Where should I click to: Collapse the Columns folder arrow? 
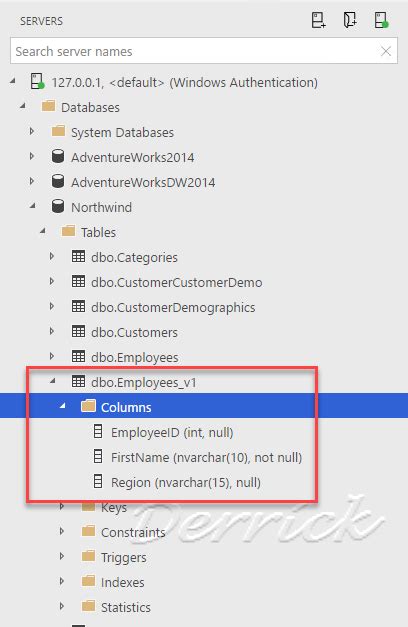[63, 406]
